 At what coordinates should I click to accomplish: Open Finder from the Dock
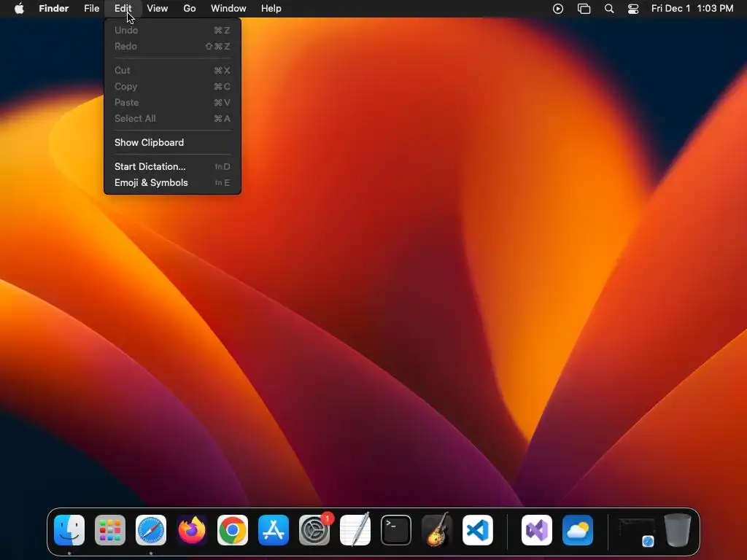tap(69, 530)
